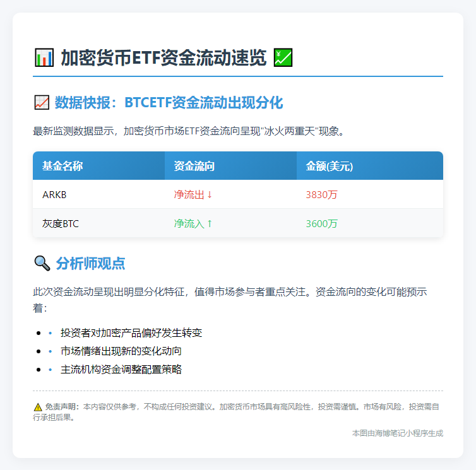Viewport: 476px width, 470px height.
Task: Click the 资金流向 column header
Action: tap(230, 166)
